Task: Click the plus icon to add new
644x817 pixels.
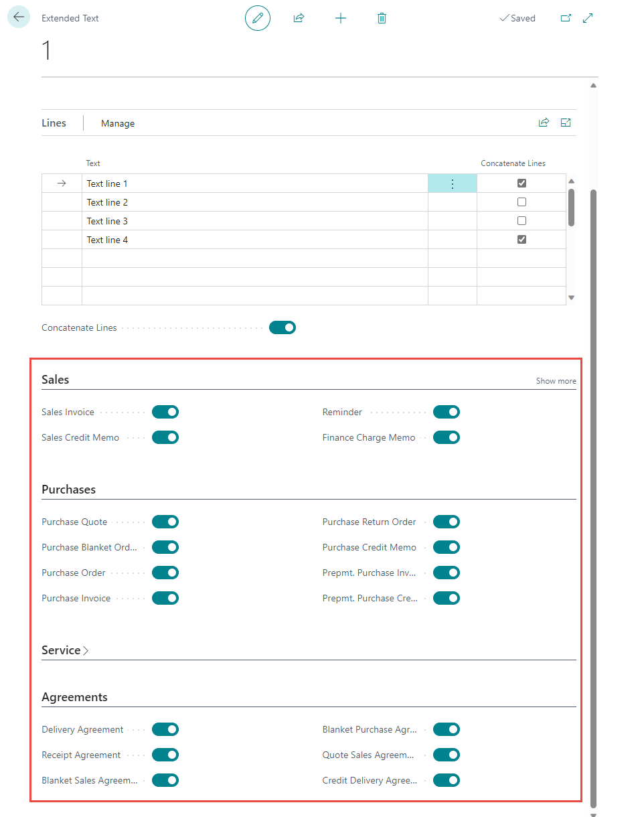Action: click(x=341, y=18)
